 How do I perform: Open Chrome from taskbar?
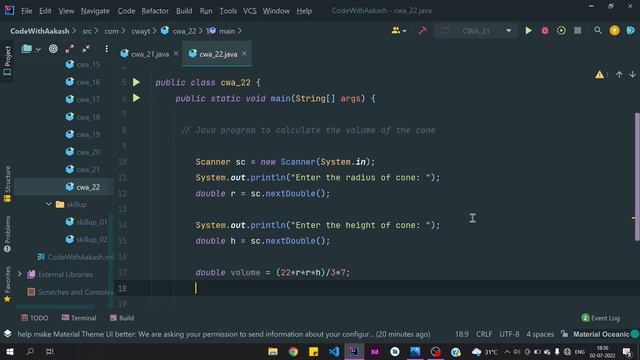click(x=293, y=351)
